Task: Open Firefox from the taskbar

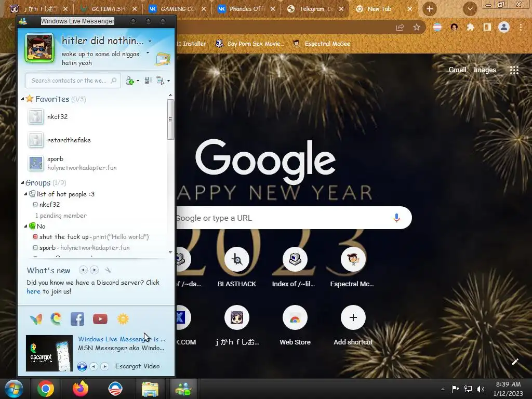Action: (81, 389)
